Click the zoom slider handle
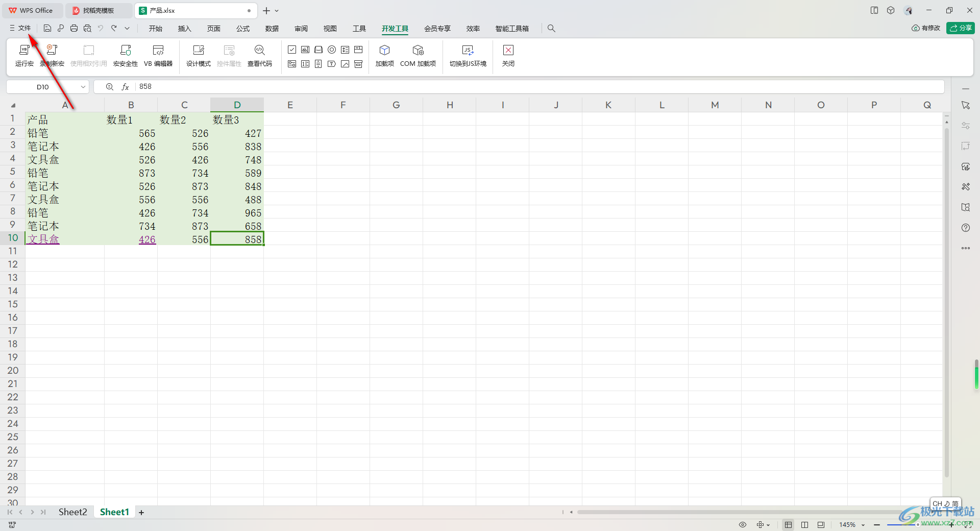 [x=917, y=524]
